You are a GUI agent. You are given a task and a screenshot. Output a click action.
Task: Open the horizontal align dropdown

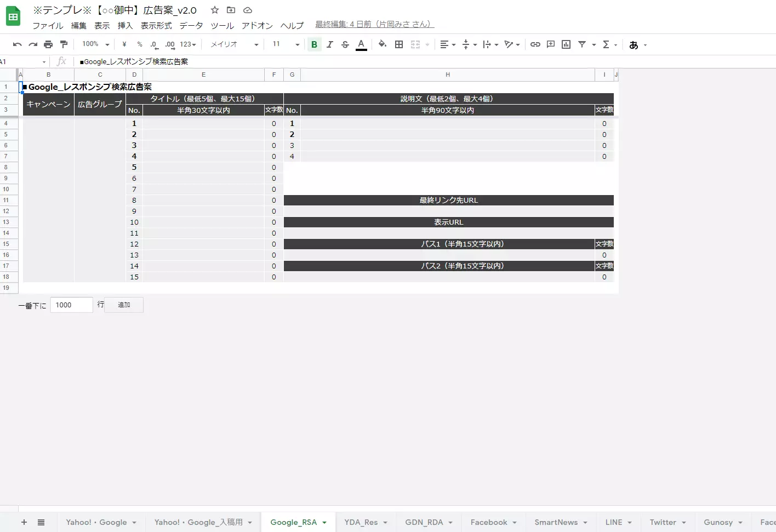[x=448, y=44]
